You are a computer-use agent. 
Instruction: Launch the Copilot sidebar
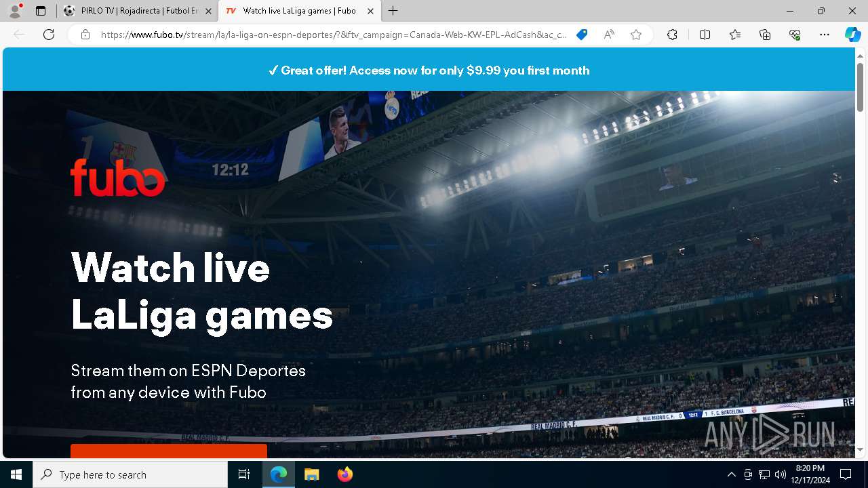click(852, 35)
